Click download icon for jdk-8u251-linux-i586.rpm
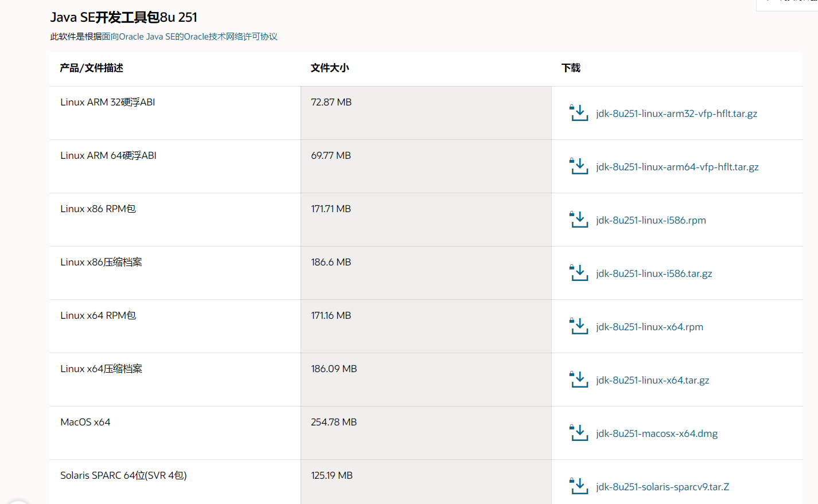Viewport: 818px width, 504px height. 579,220
